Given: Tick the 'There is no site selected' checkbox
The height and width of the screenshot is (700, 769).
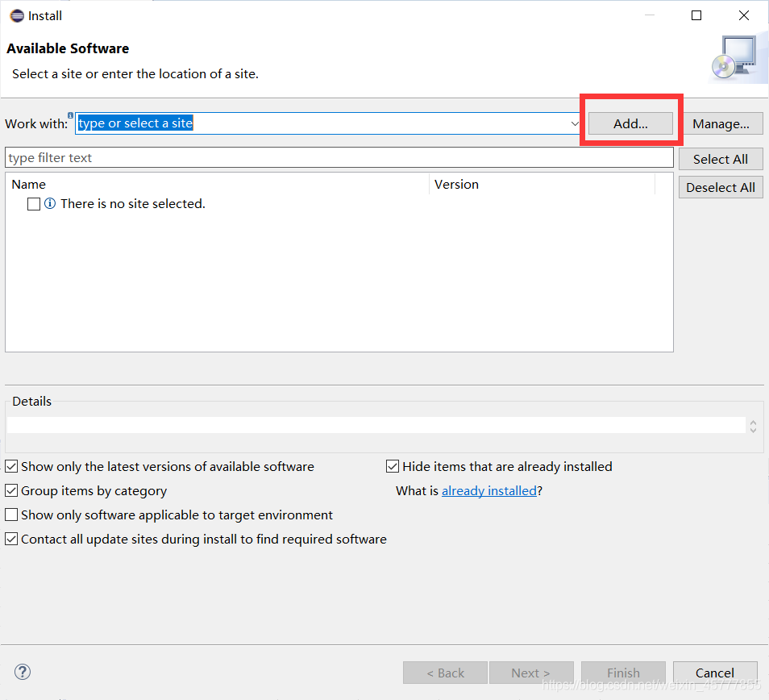Looking at the screenshot, I should (34, 203).
